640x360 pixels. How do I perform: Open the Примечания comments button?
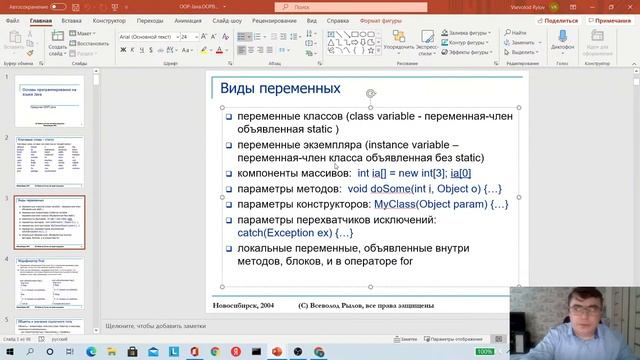tap(610, 20)
